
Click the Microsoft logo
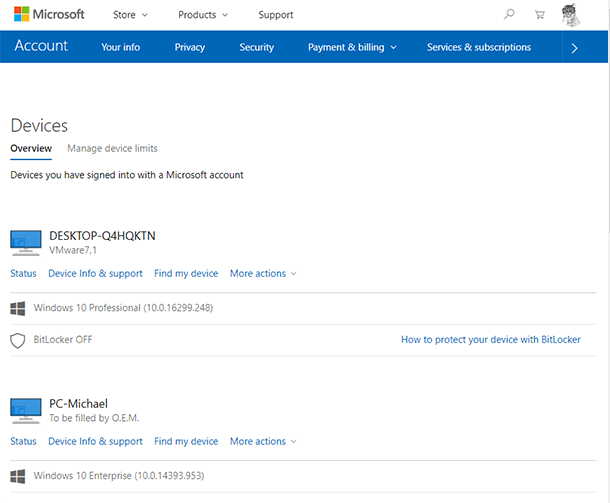[x=49, y=14]
